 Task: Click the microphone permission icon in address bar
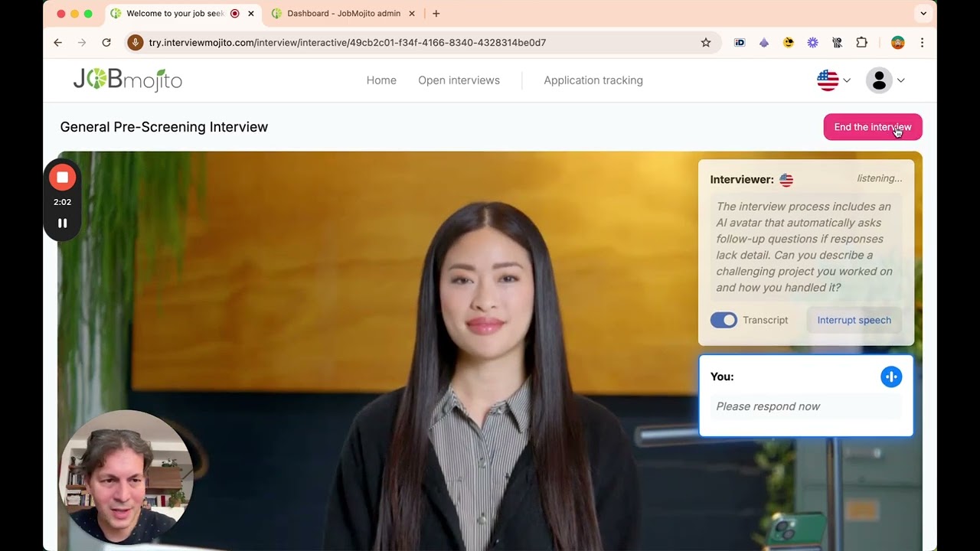[136, 43]
